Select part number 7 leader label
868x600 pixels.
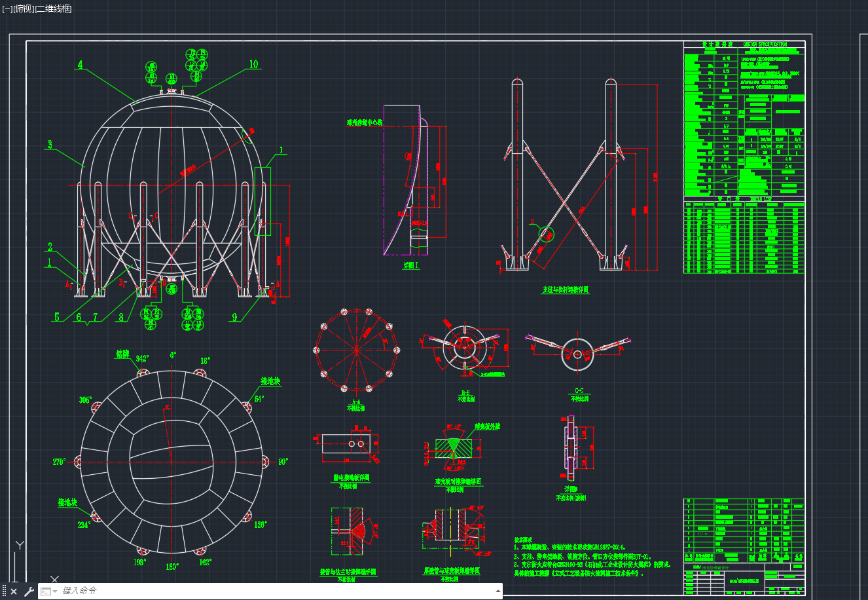95,317
